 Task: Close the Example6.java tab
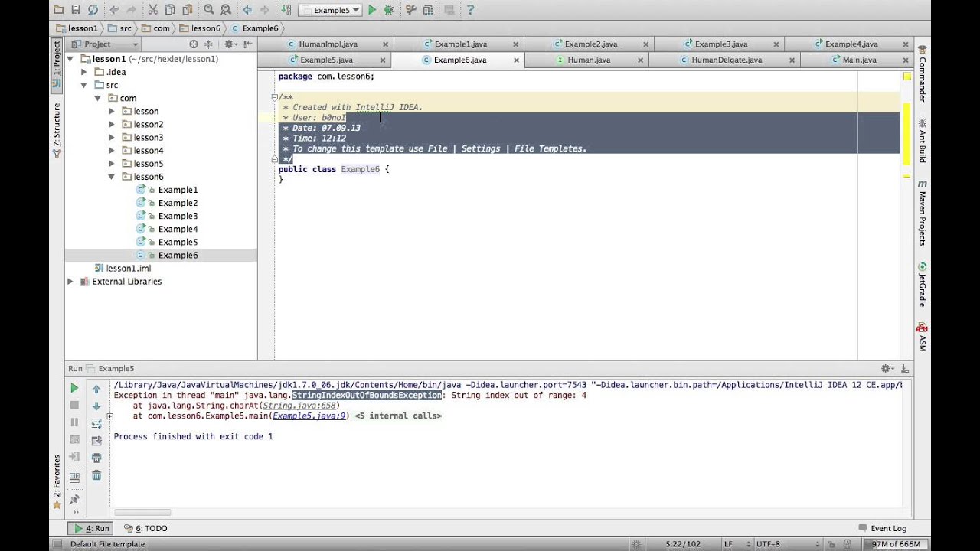click(x=516, y=60)
